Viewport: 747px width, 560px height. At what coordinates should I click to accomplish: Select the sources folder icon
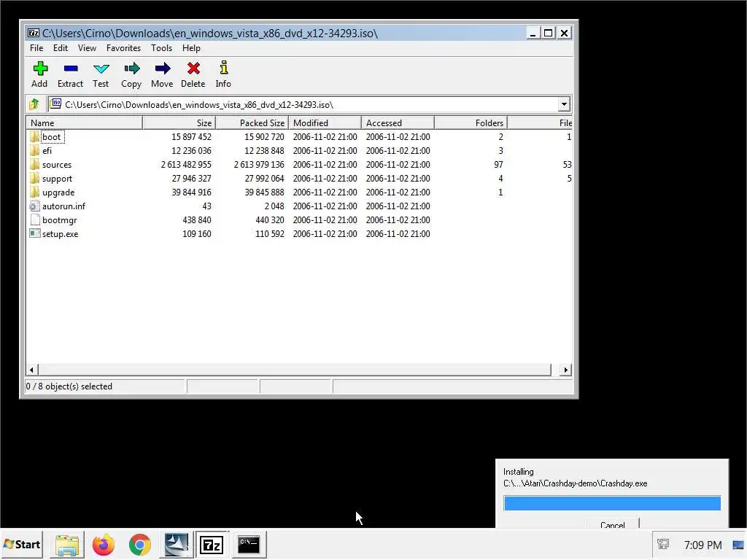[34, 165]
